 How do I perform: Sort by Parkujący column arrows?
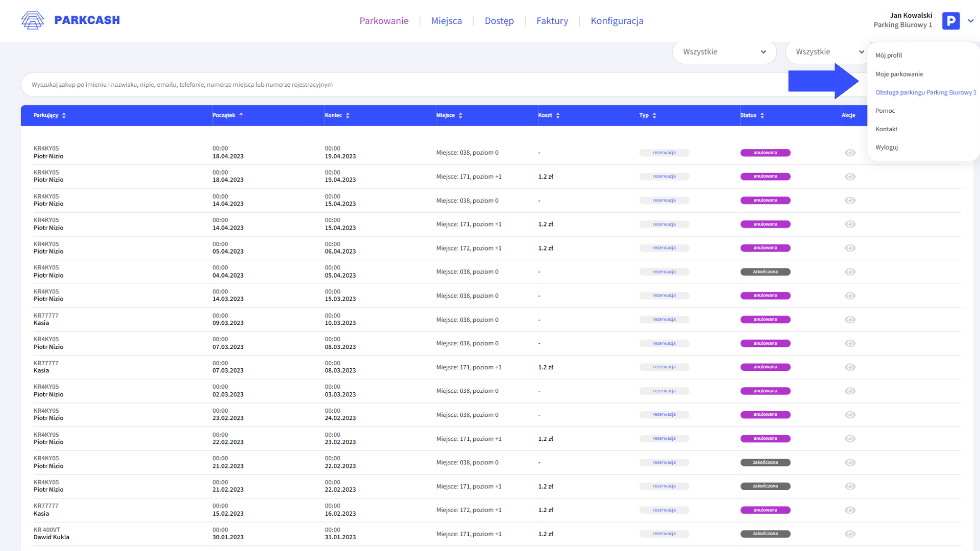tap(64, 116)
